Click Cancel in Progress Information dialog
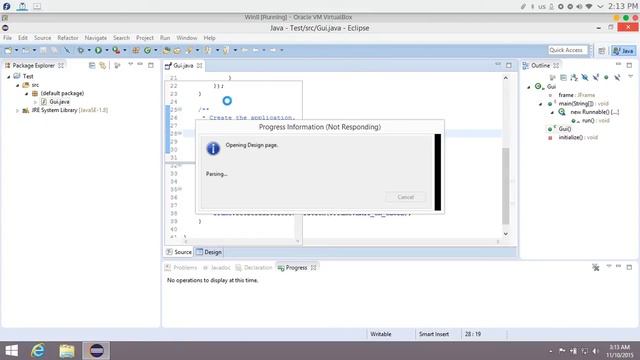 tap(405, 197)
